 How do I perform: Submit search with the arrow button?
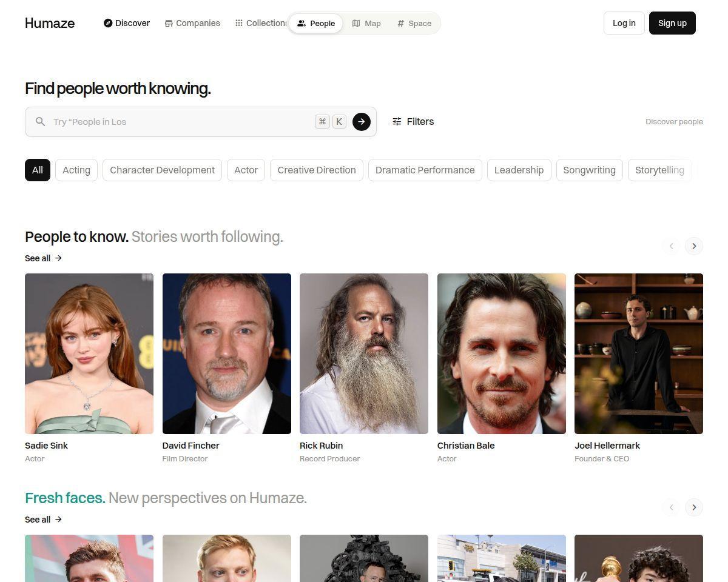362,122
